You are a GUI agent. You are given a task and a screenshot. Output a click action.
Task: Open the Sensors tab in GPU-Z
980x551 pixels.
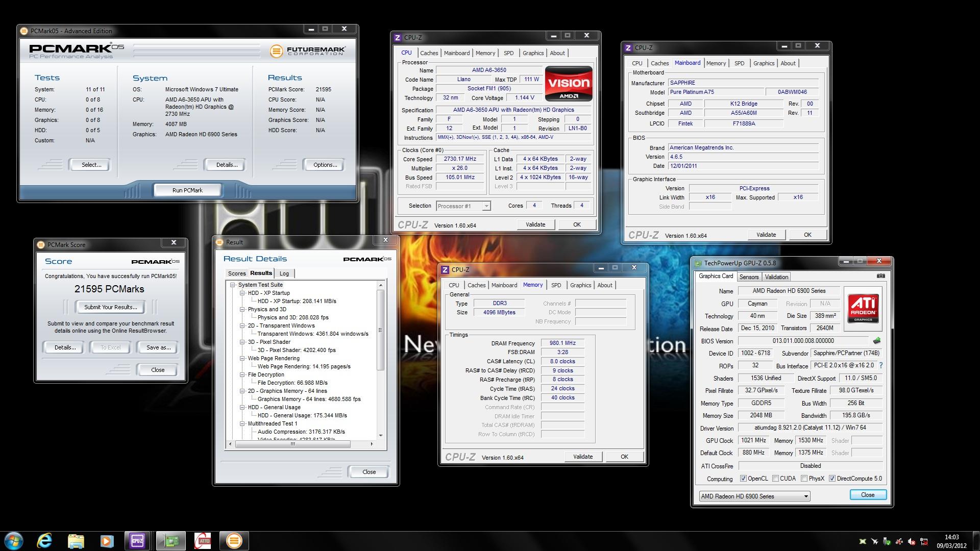[749, 277]
